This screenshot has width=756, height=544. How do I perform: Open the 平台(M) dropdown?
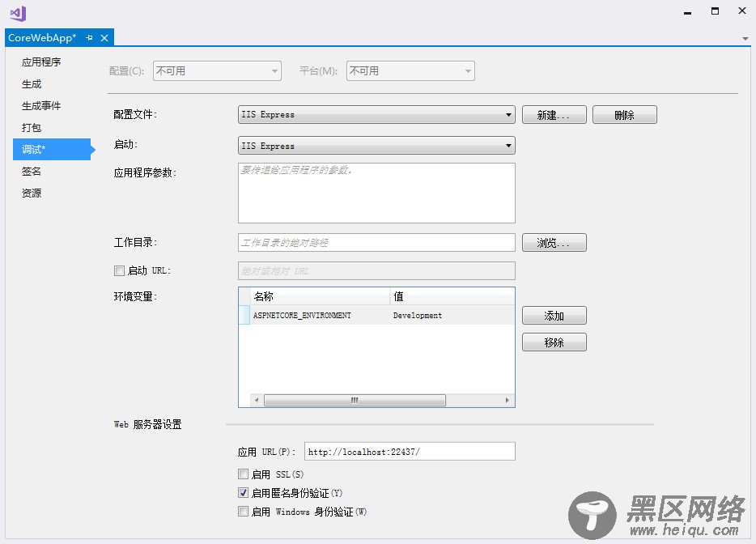pos(410,71)
